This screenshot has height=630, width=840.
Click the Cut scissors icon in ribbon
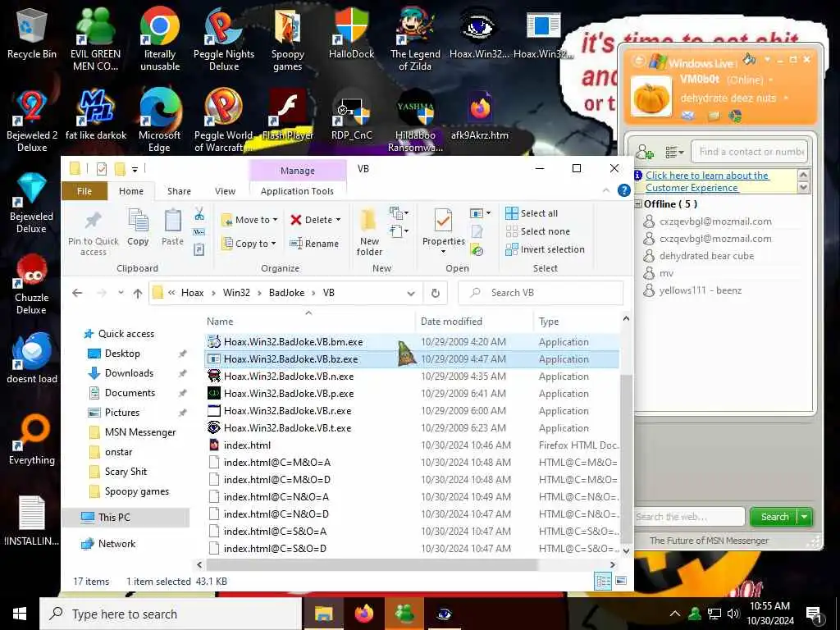pos(199,214)
